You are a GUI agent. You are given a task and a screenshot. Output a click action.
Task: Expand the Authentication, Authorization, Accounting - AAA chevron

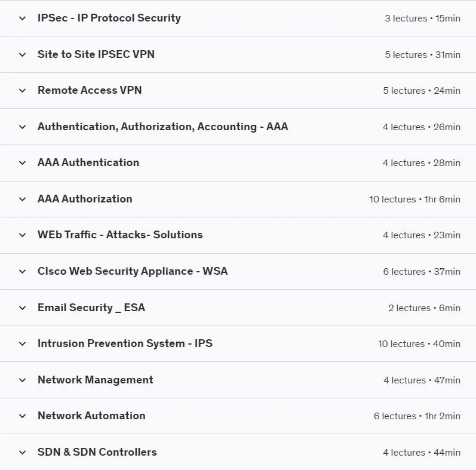pos(23,127)
